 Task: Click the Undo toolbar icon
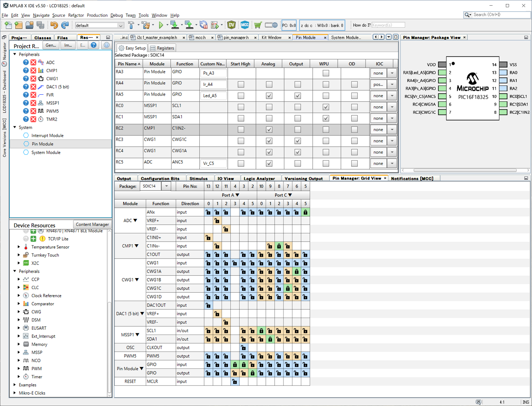(54, 25)
